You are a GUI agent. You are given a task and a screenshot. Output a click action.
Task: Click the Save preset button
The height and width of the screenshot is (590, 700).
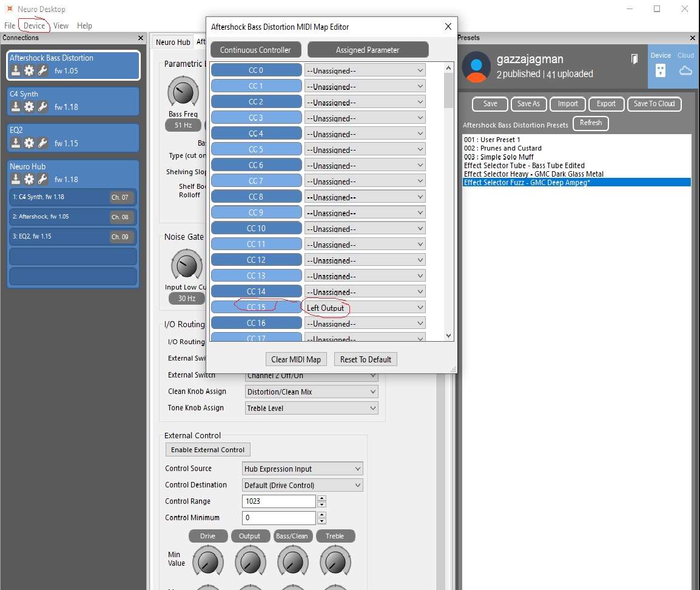coord(490,104)
